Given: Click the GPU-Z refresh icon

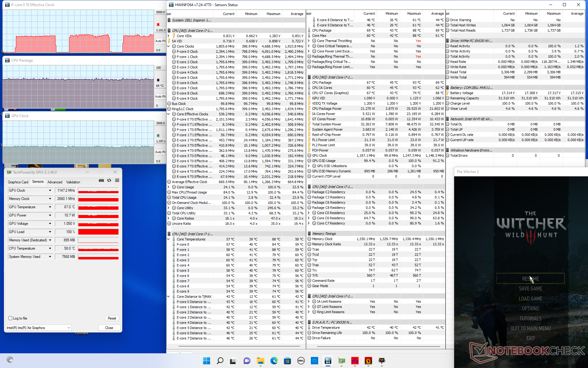Looking at the screenshot, I should [109, 180].
